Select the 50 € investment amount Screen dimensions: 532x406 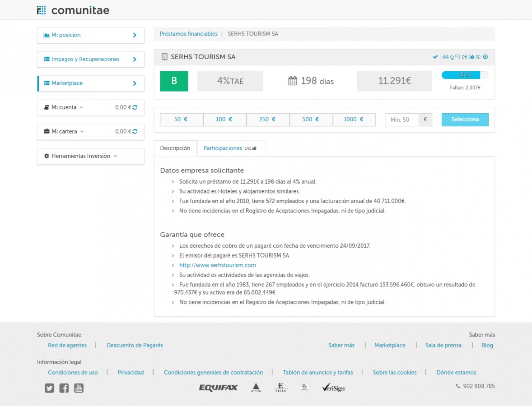point(181,120)
